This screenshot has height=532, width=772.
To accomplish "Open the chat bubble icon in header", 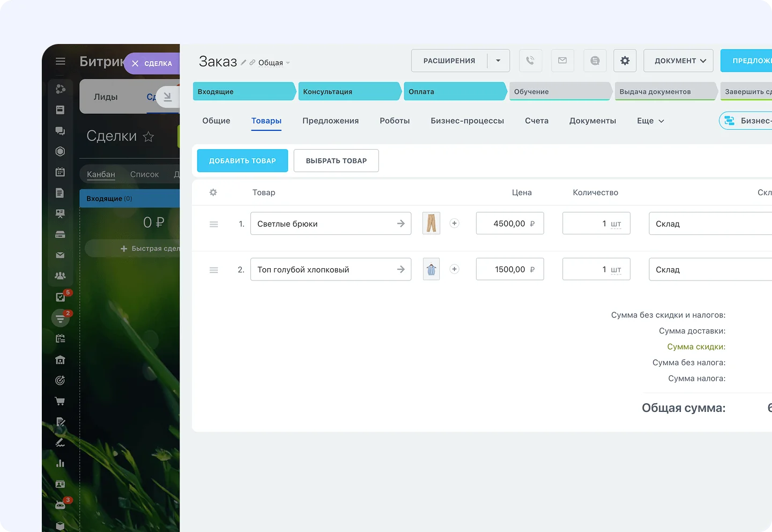I will (595, 61).
